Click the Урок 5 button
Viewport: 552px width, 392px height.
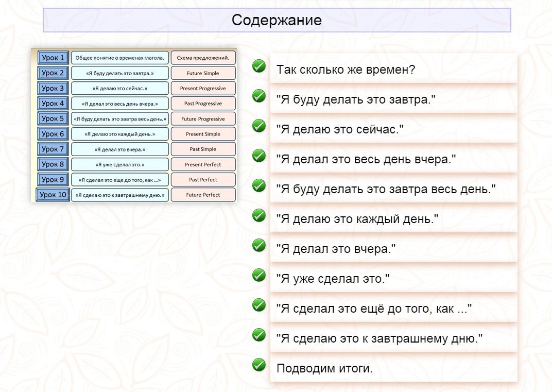click(53, 118)
